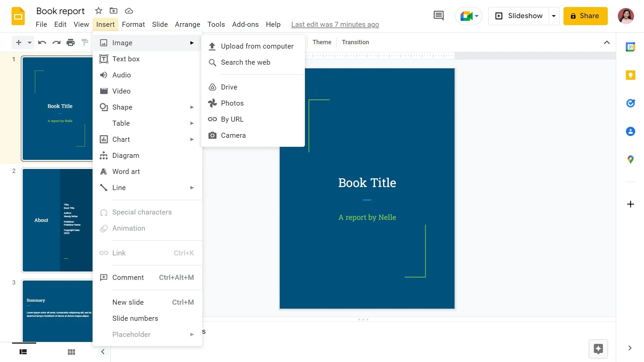Collapse the filmstrip panel arrow

(103, 352)
